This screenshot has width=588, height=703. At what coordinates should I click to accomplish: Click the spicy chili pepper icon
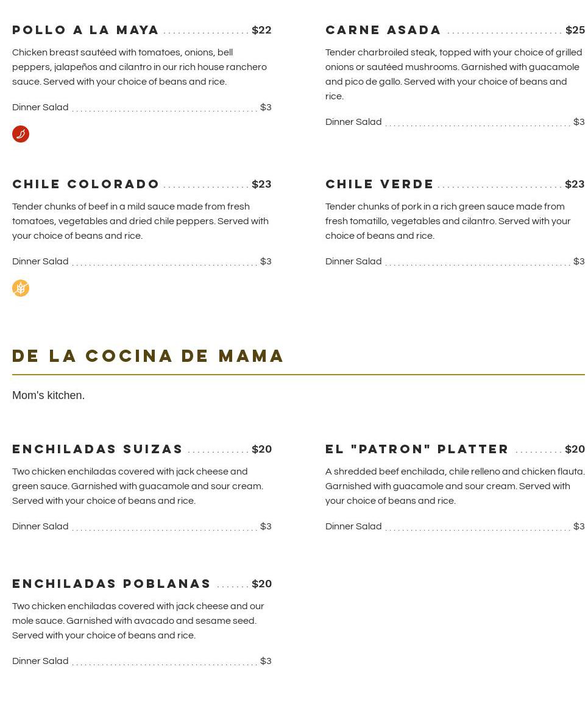21,134
